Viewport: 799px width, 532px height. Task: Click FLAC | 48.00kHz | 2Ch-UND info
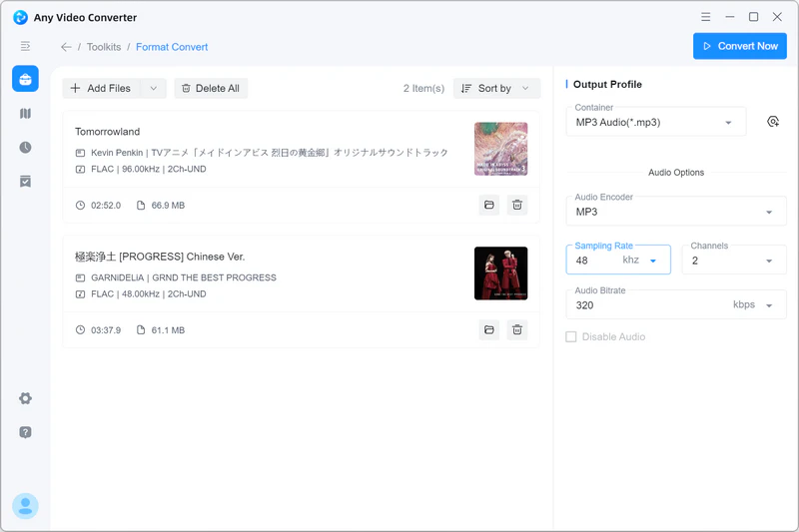[148, 293]
